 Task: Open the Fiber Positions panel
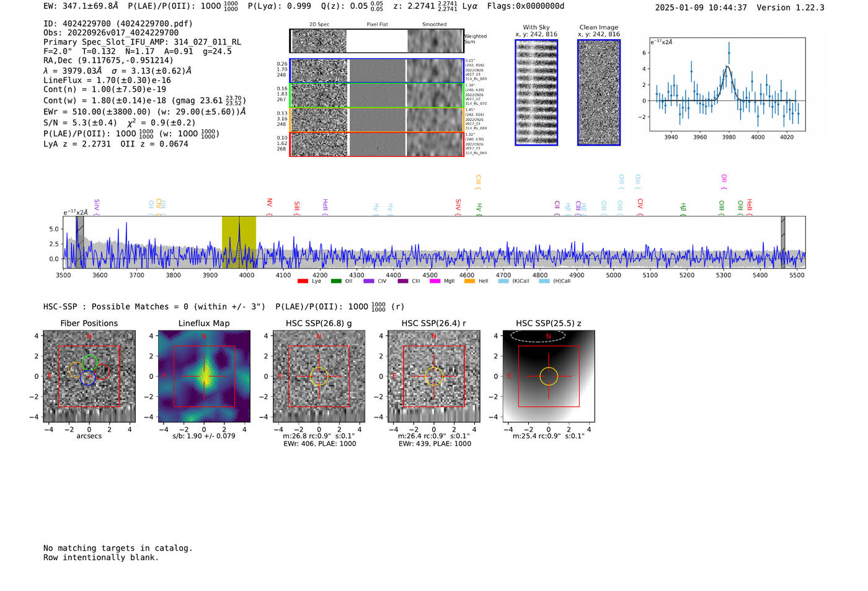point(89,376)
